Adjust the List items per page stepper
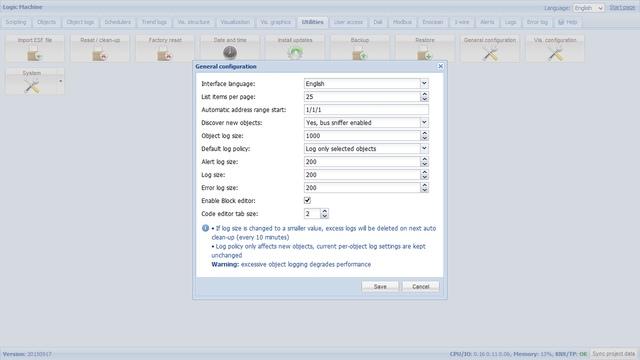 (x=424, y=96)
